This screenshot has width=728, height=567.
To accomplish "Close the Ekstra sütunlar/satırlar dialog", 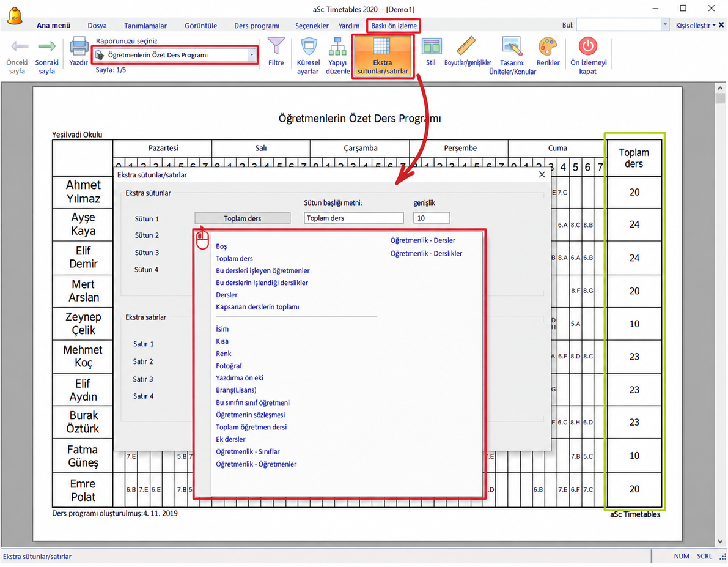I will pyautogui.click(x=542, y=175).
